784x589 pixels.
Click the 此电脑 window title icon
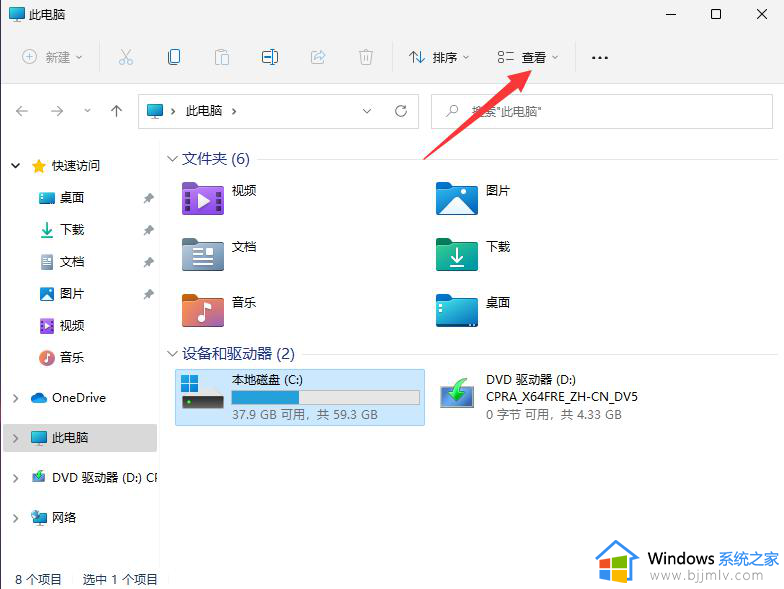click(x=17, y=14)
